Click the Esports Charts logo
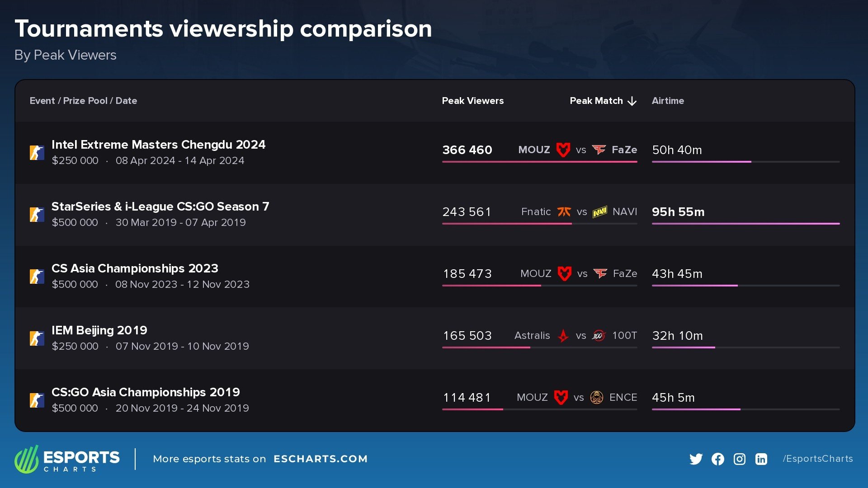This screenshot has width=868, height=488. point(67,459)
